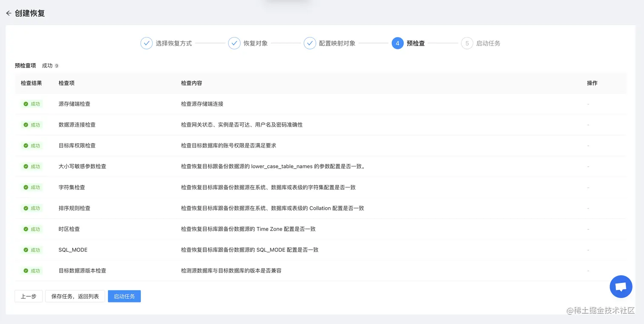Click the 成功 badge on 排序规则检查 row
644x324 pixels.
pos(32,208)
